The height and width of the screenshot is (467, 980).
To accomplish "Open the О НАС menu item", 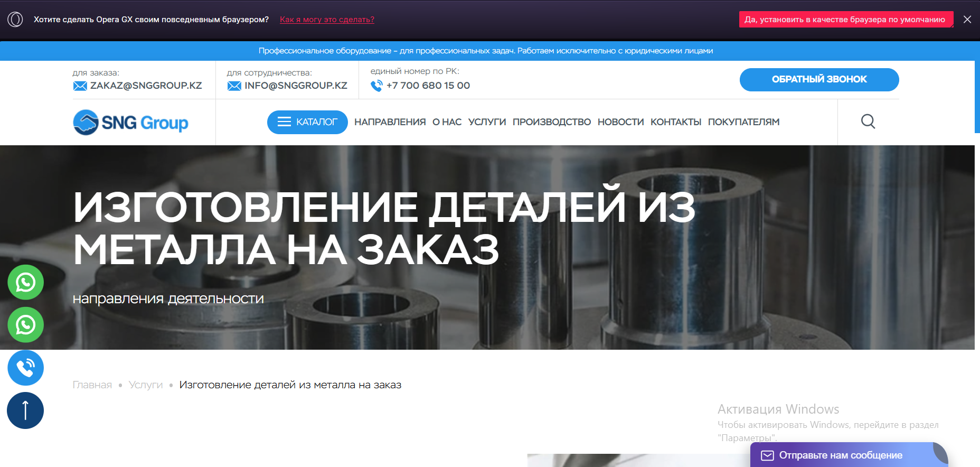I will tap(447, 122).
